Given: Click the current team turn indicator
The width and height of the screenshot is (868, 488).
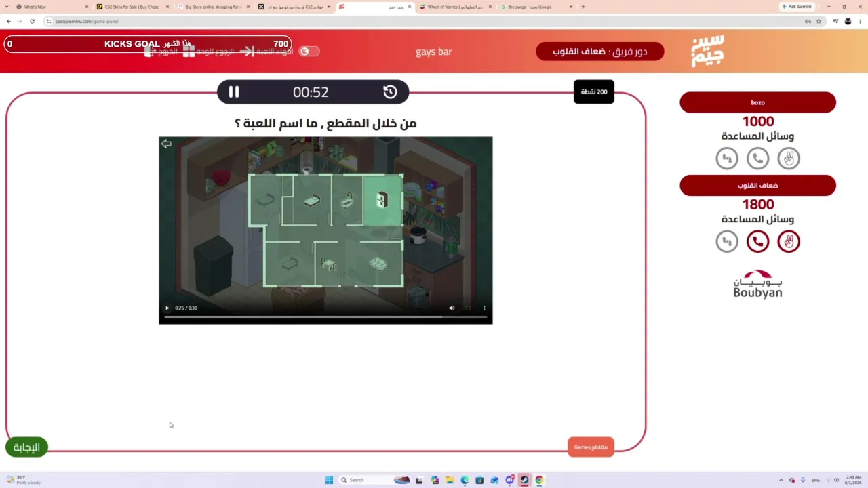Looking at the screenshot, I should point(599,52).
